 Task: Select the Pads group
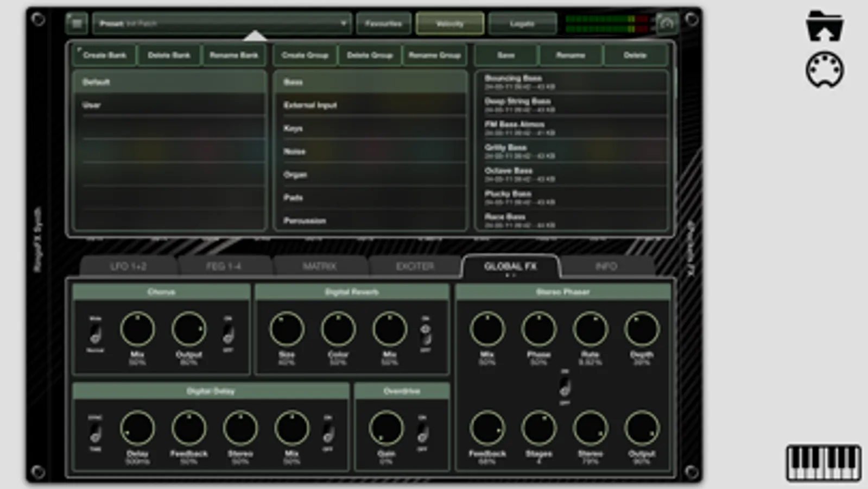[x=370, y=198]
